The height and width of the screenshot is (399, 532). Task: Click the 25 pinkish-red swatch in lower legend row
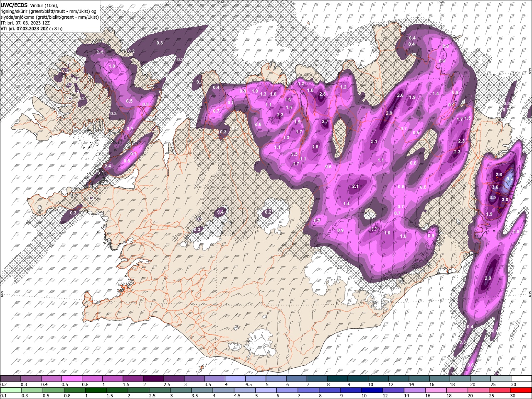(x=500, y=390)
